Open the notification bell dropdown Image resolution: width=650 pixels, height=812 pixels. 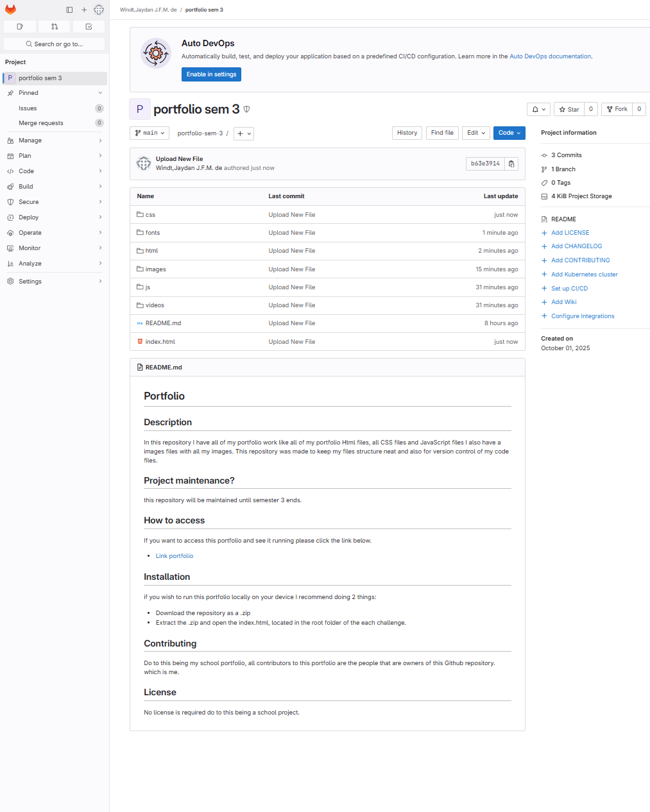click(x=538, y=109)
